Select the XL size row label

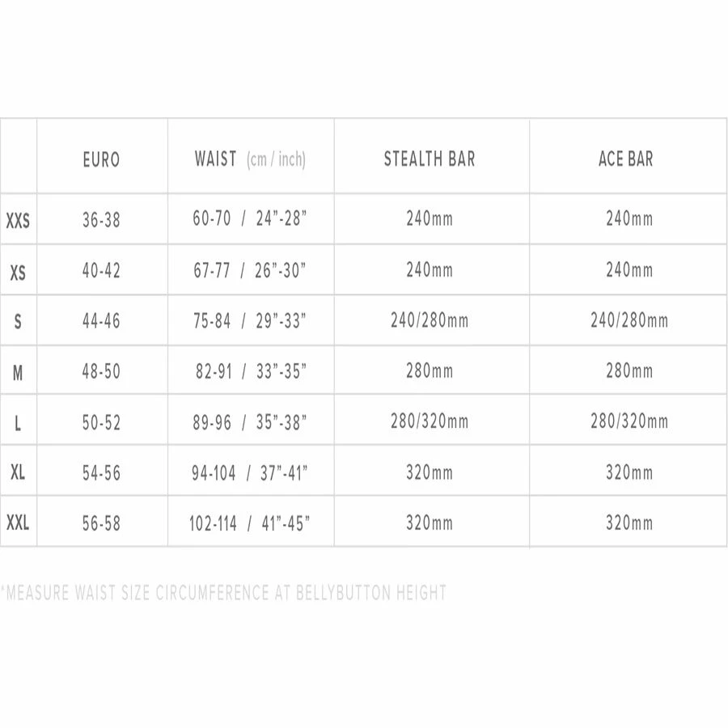[x=18, y=472]
